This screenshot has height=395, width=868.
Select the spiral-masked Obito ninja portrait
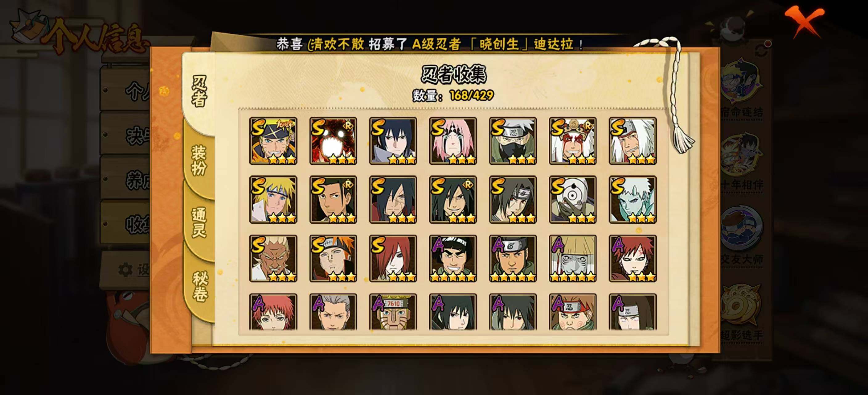[572, 200]
